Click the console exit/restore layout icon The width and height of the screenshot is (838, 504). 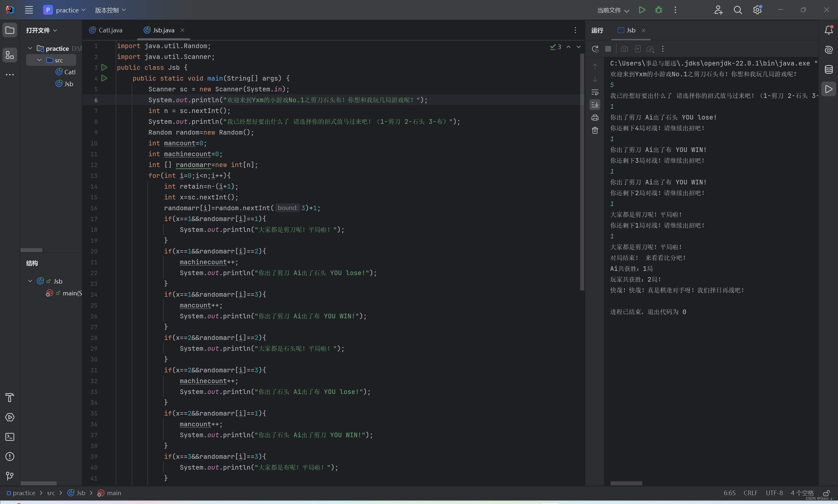[637, 49]
